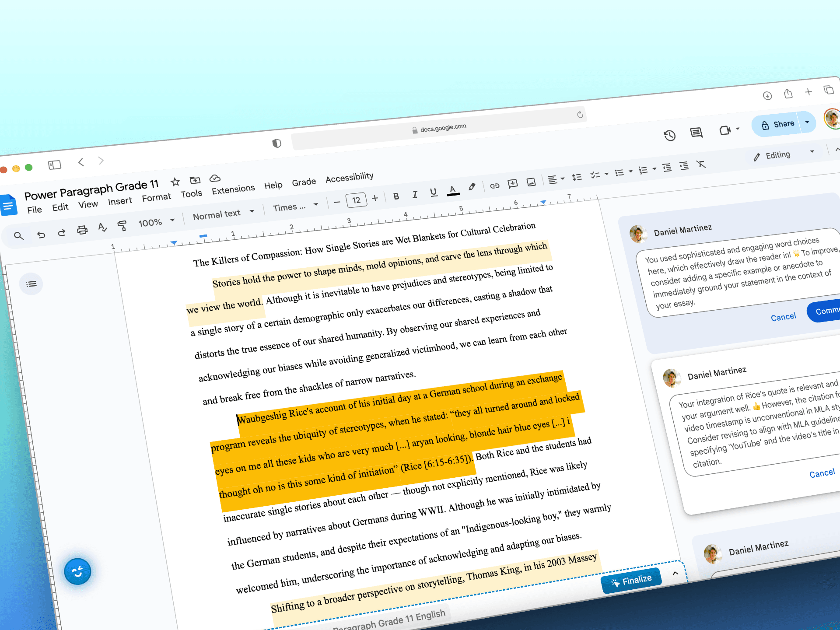840x630 pixels.
Task: Submit the first comment with Comment button
Action: [824, 311]
